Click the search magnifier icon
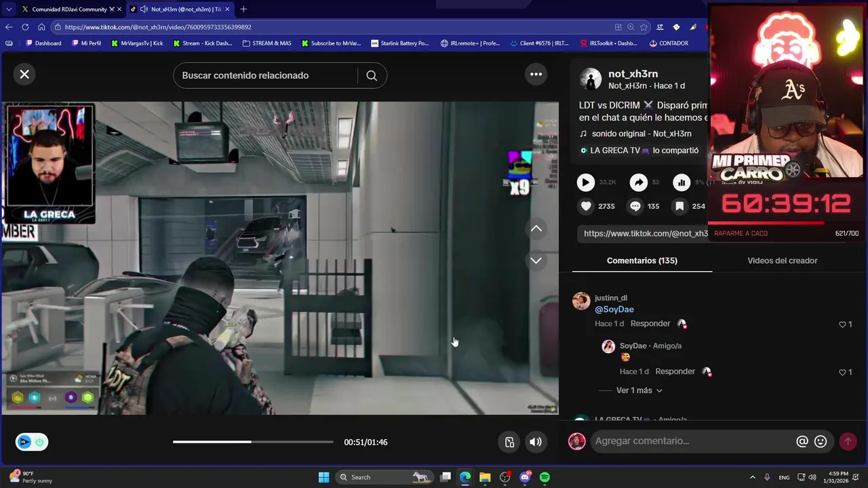 372,75
